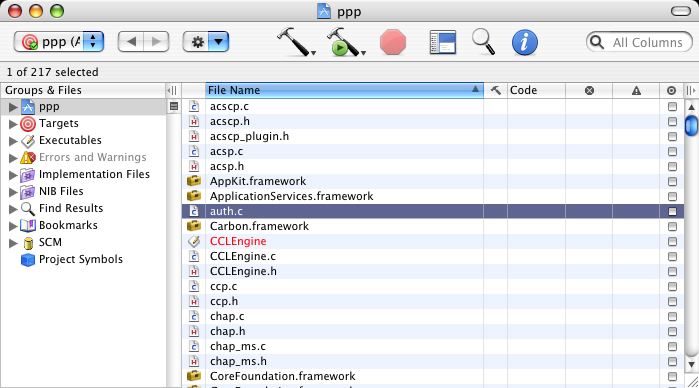
Task: Click the search field magnifier icon
Action: click(596, 42)
